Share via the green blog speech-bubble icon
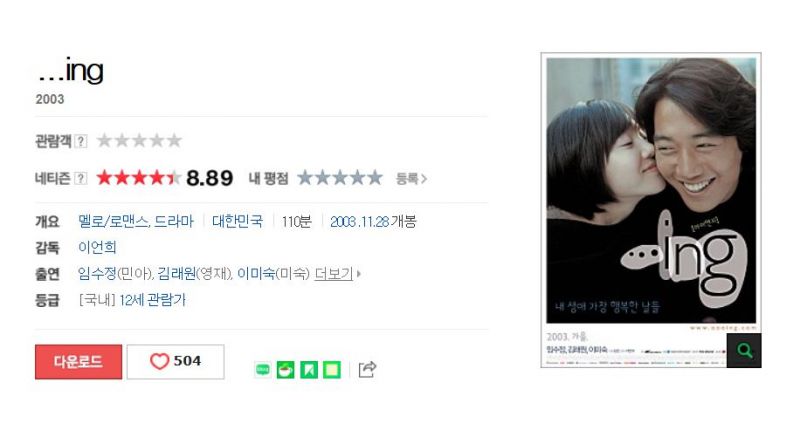 (263, 369)
